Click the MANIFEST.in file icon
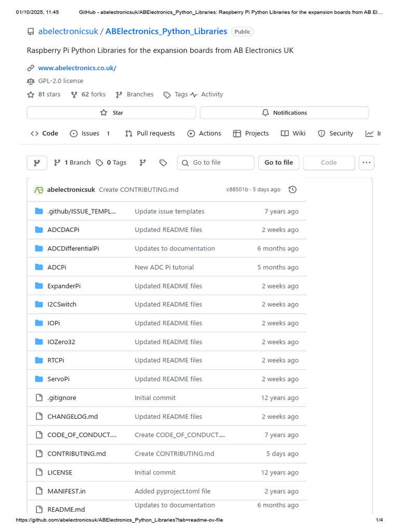The height and width of the screenshot is (532, 399). coord(39,491)
